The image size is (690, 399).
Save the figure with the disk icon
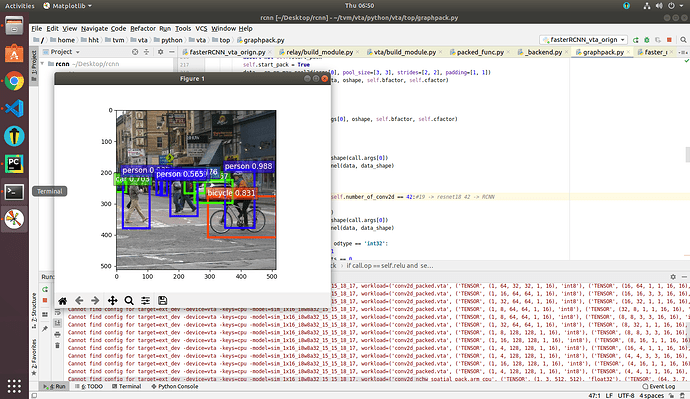[162, 301]
